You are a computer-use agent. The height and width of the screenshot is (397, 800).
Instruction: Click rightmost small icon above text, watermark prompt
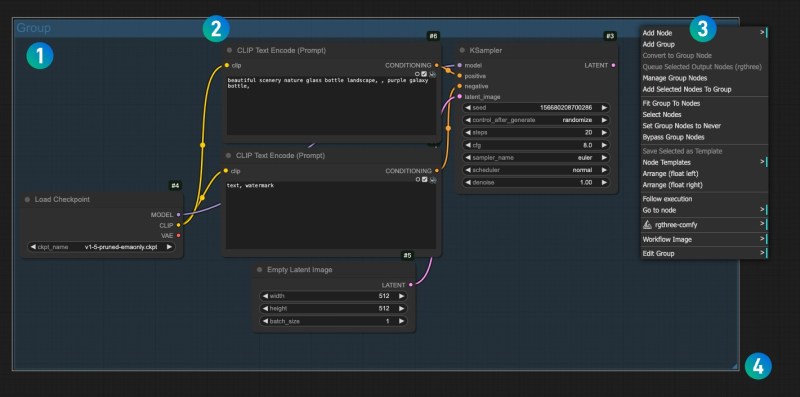432,180
